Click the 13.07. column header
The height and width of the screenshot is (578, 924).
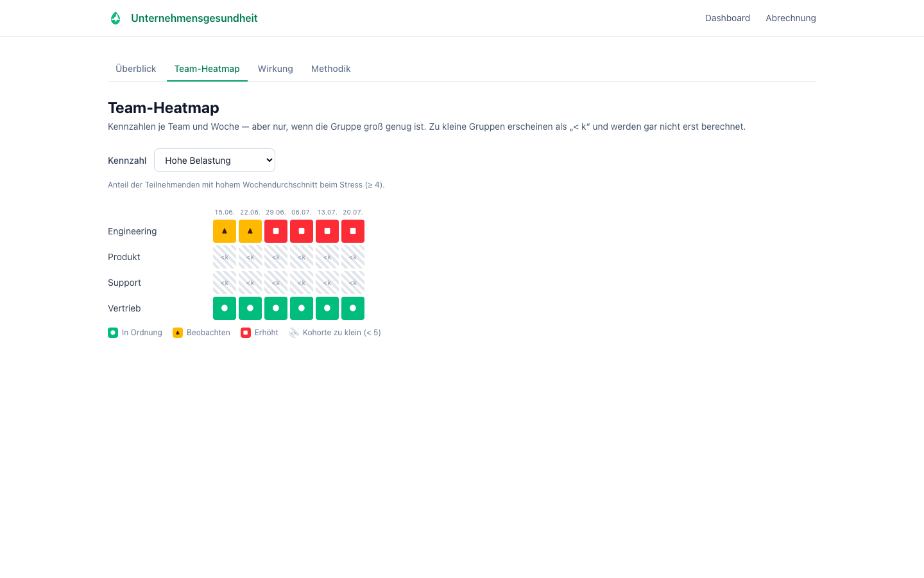(327, 212)
